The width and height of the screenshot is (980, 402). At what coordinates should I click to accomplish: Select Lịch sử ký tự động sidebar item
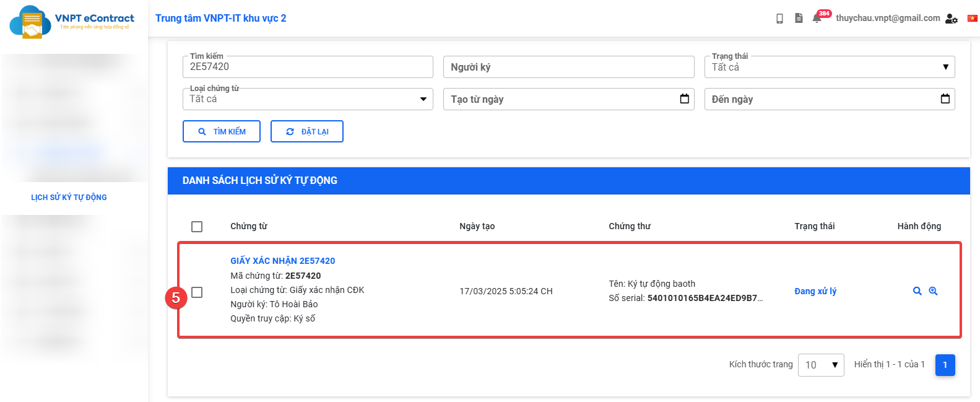tap(69, 198)
